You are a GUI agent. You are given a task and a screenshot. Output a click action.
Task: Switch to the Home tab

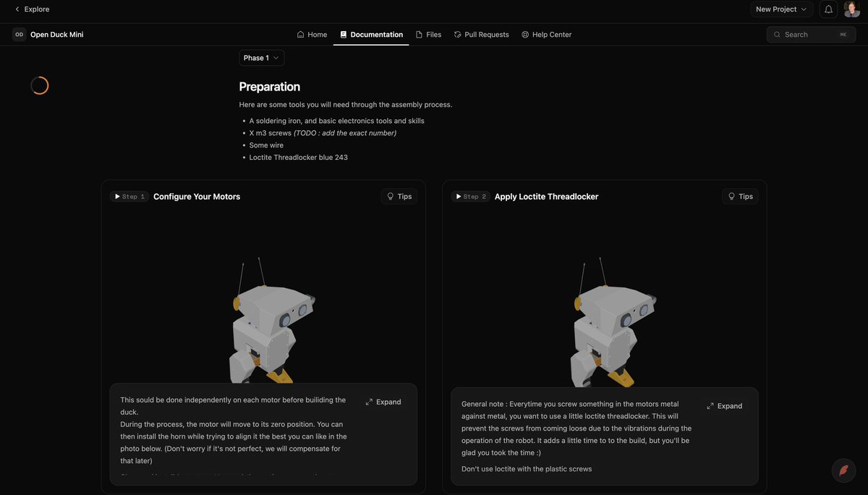[312, 34]
